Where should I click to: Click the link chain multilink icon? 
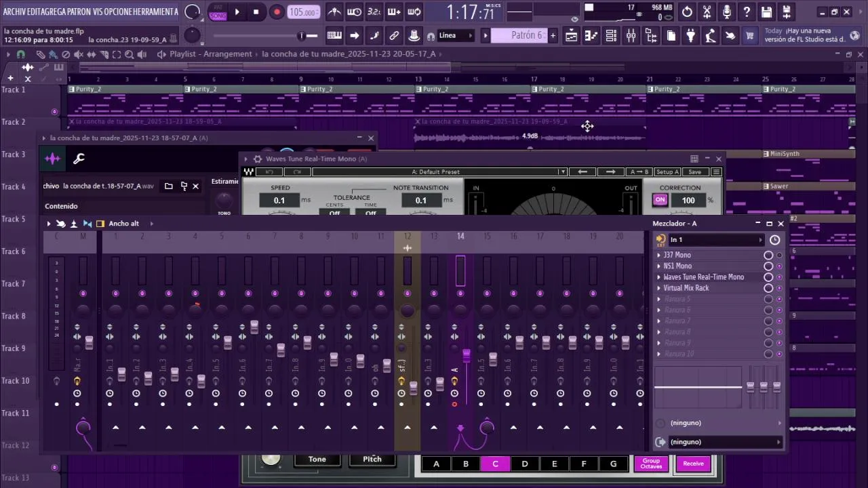[394, 36]
